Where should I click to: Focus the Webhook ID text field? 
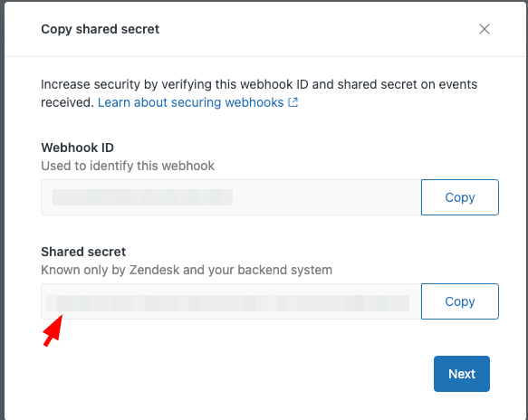point(231,197)
